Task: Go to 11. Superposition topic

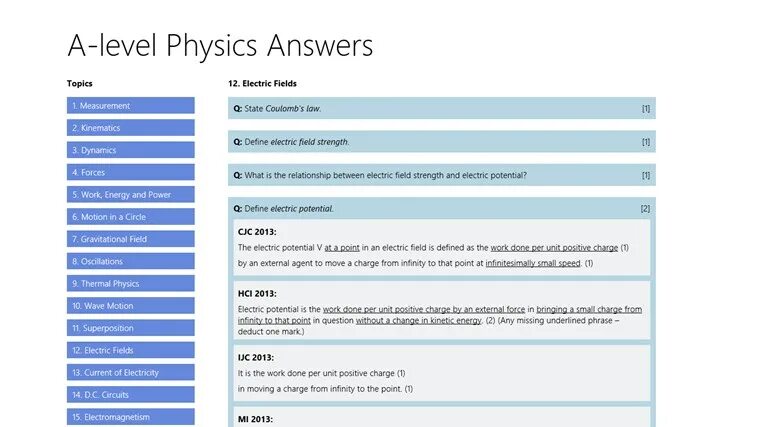Action: (131, 328)
